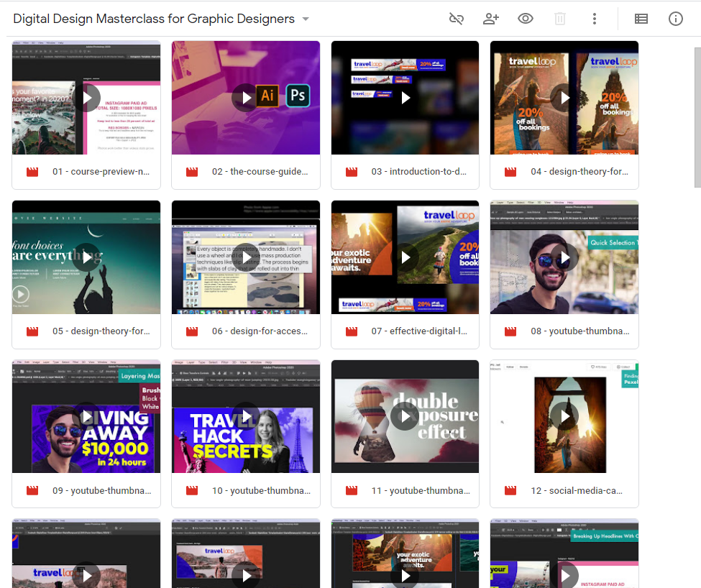Click folder title Digital Design Masterclass
The width and height of the screenshot is (701, 588).
154,19
